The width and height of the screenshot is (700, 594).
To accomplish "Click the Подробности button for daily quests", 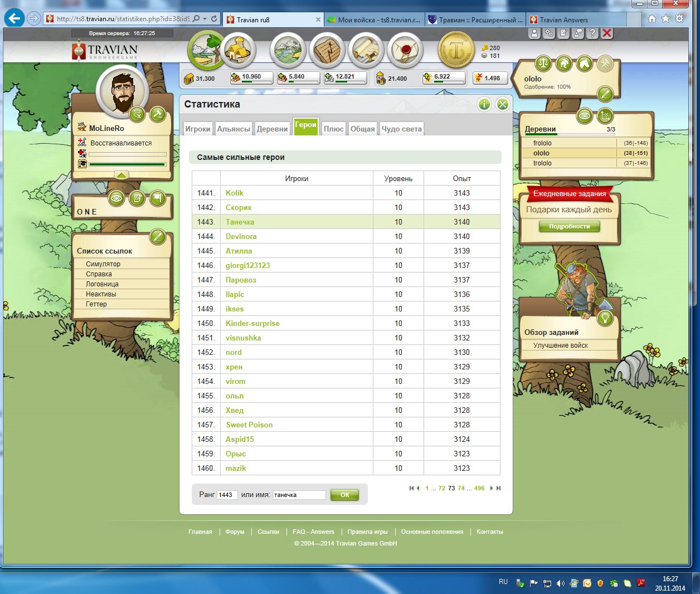I will [570, 226].
